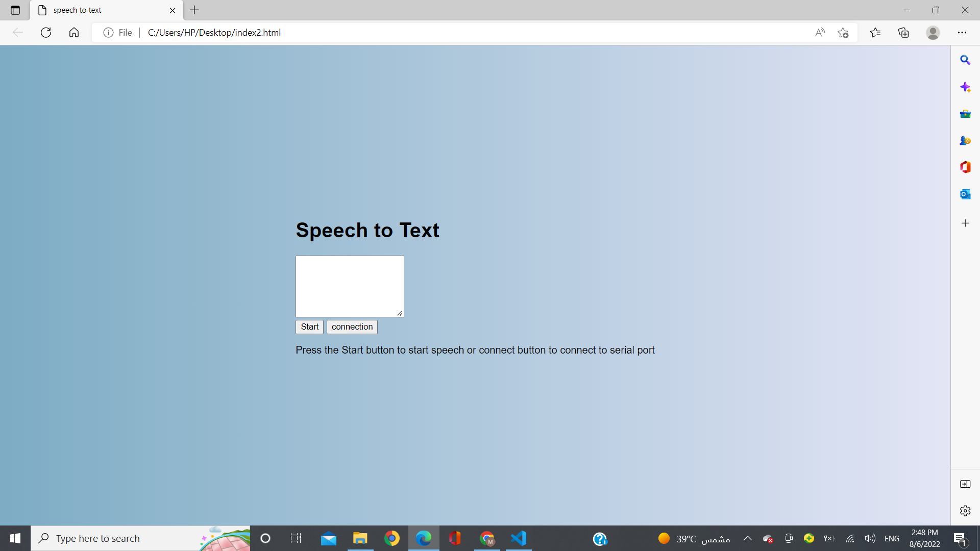The image size is (980, 551).
Task: Add this page to favorites
Action: point(843,33)
